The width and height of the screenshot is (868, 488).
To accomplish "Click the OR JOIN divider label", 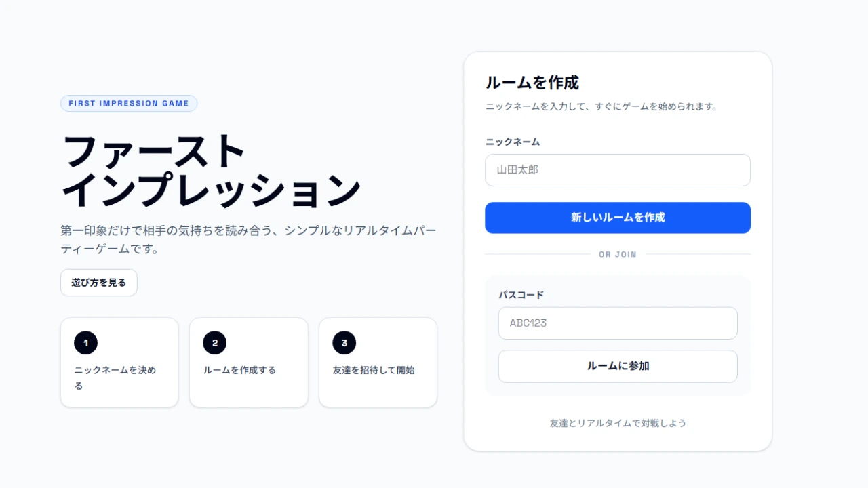I will (617, 254).
